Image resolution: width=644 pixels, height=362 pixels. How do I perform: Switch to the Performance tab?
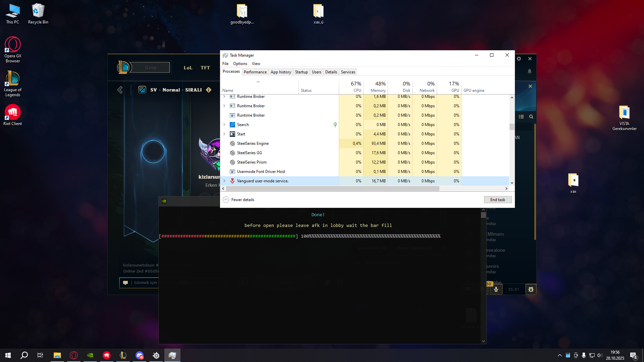(255, 72)
